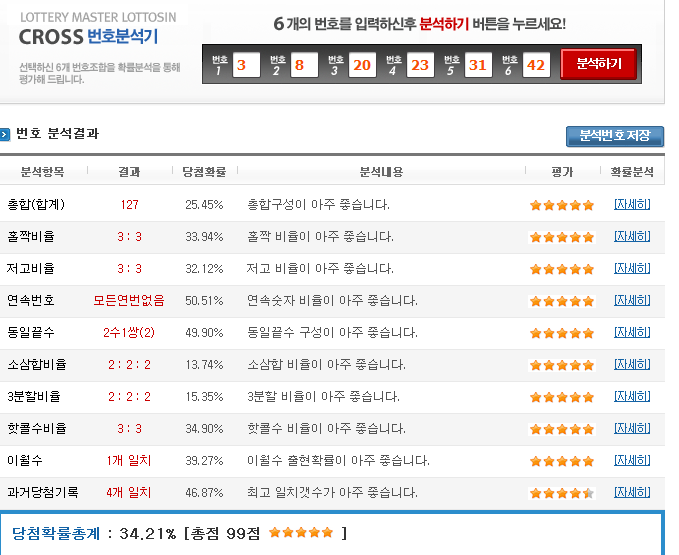Click the red 분석하기 analyze button
This screenshot has width=679, height=555.
[x=605, y=65]
